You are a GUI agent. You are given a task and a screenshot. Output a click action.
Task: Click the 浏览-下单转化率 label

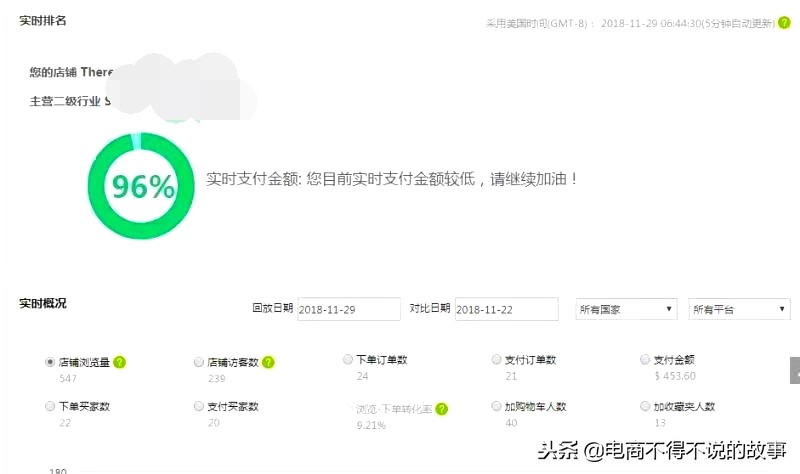pyautogui.click(x=394, y=409)
